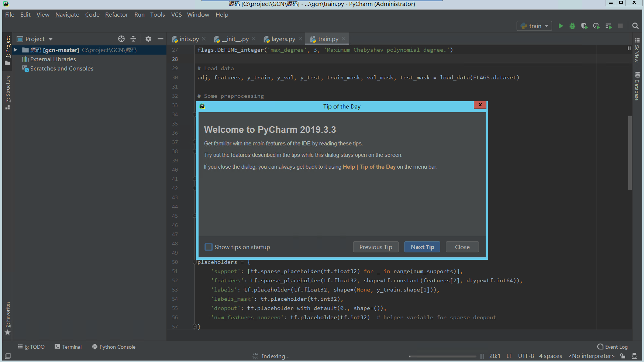Image resolution: width=644 pixels, height=362 pixels.
Task: Open the SciView side panel
Action: pyautogui.click(x=637, y=50)
